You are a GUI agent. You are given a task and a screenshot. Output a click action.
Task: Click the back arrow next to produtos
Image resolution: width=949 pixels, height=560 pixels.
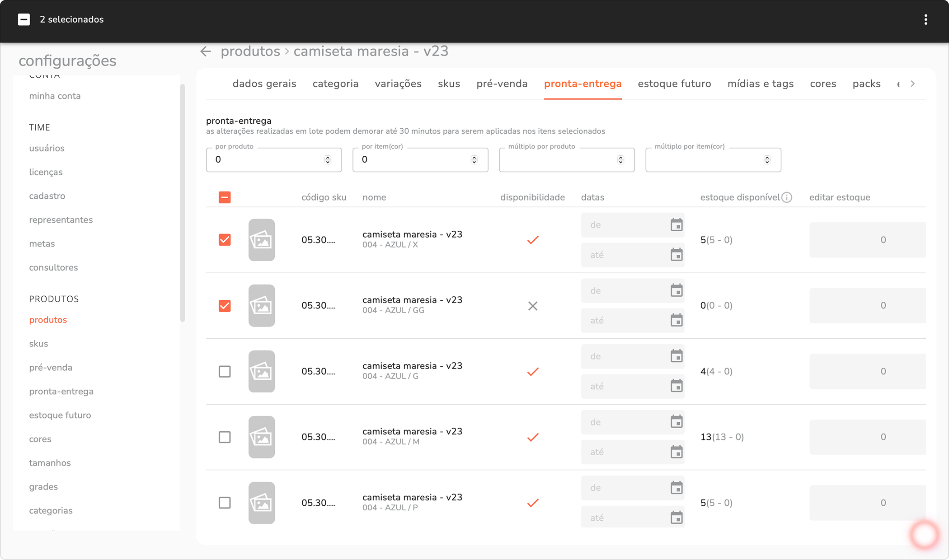click(x=206, y=51)
